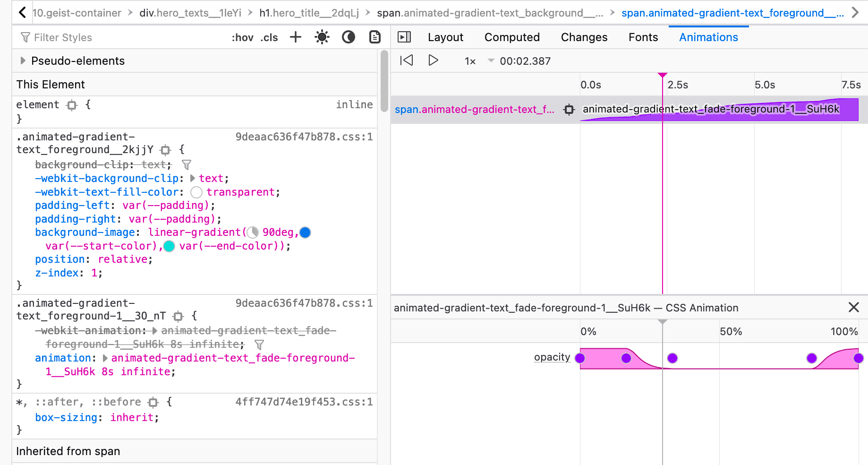Open the start-color blue swatch
868x465 pixels.
306,232
